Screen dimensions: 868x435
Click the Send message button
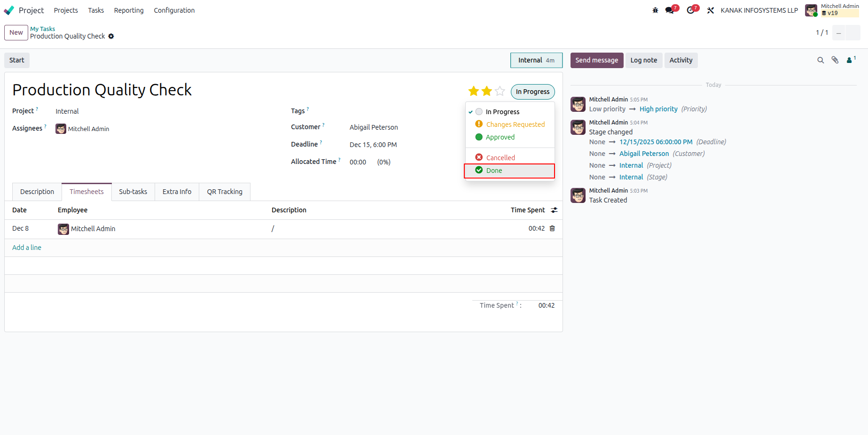[x=597, y=60]
